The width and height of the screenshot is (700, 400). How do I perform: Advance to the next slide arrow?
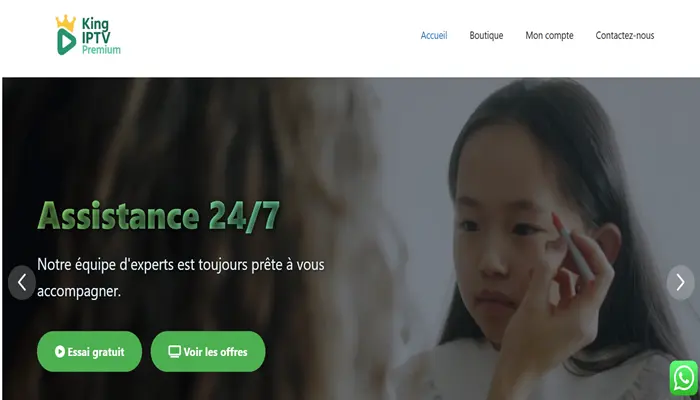coord(680,283)
